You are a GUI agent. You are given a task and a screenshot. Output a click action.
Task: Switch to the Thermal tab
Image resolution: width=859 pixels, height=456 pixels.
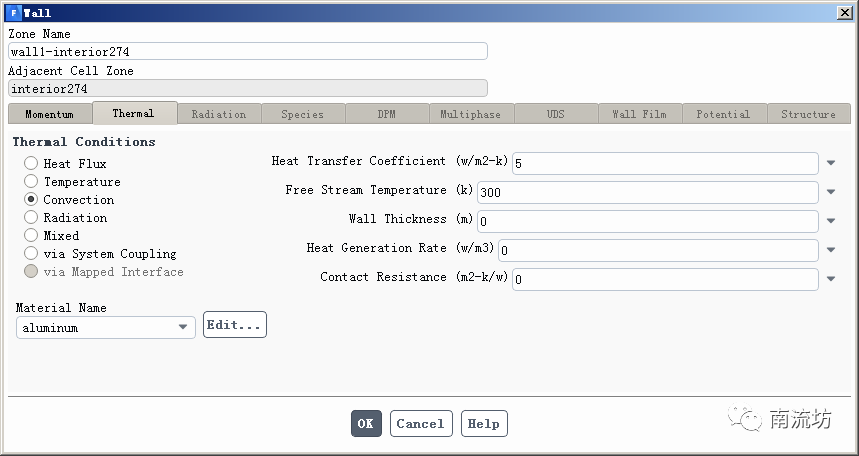(134, 113)
